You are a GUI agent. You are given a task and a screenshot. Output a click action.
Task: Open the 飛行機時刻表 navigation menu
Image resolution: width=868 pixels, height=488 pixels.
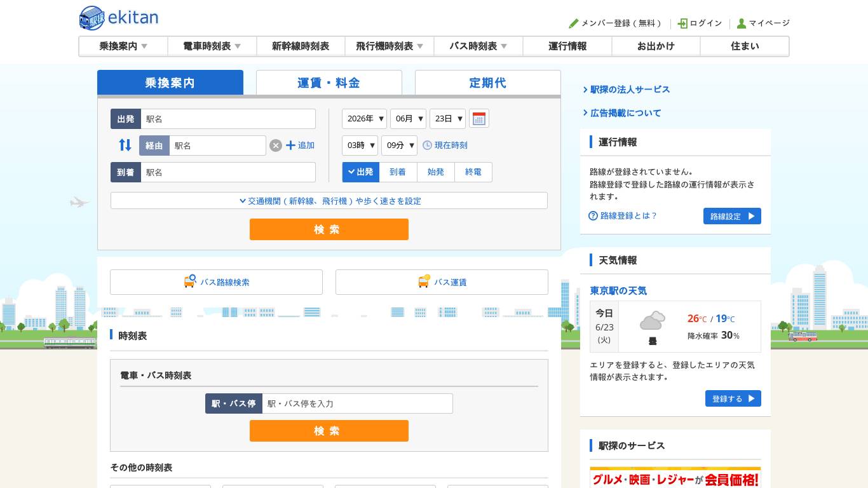[x=390, y=46]
